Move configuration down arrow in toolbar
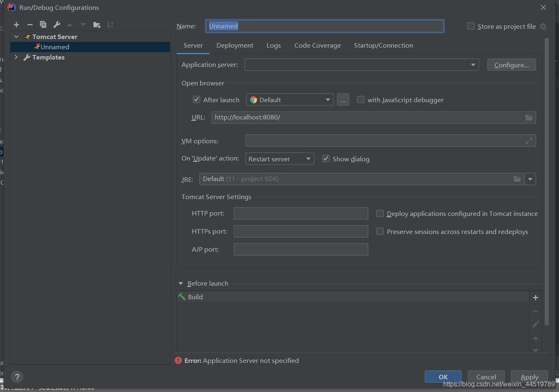 pyautogui.click(x=83, y=25)
